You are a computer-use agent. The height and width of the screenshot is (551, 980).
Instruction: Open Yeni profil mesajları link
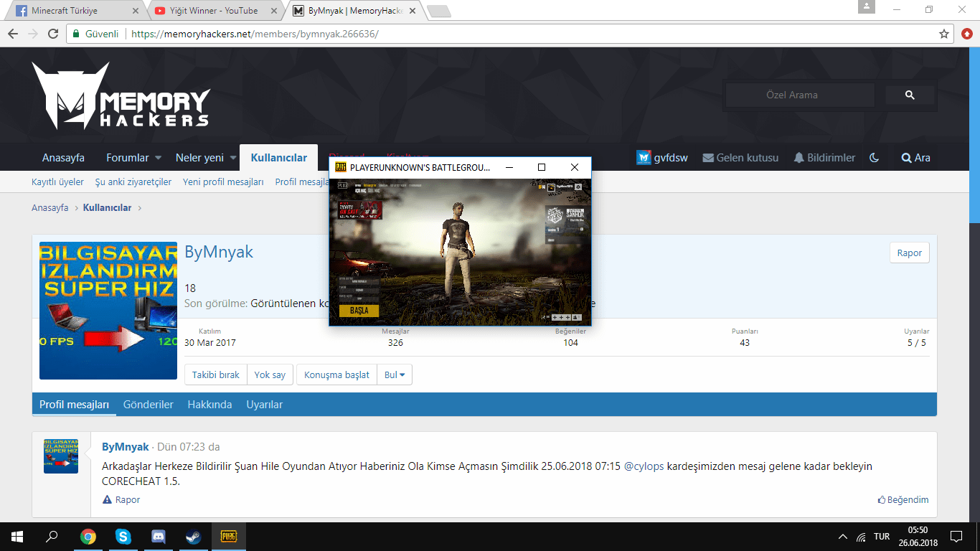223,182
